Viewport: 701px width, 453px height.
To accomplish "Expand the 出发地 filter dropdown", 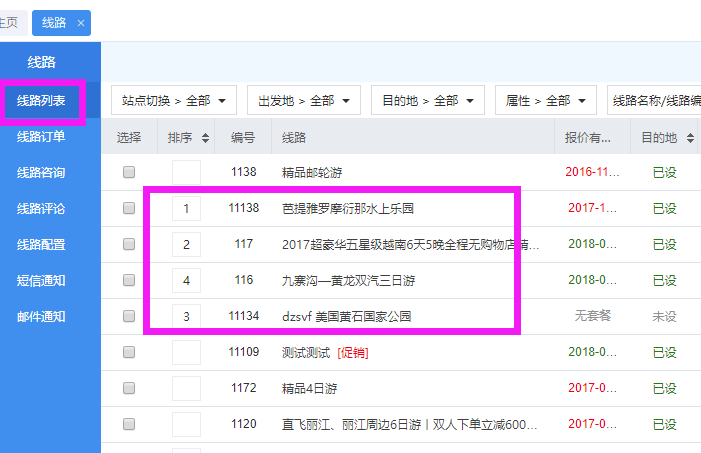I will pos(303,100).
